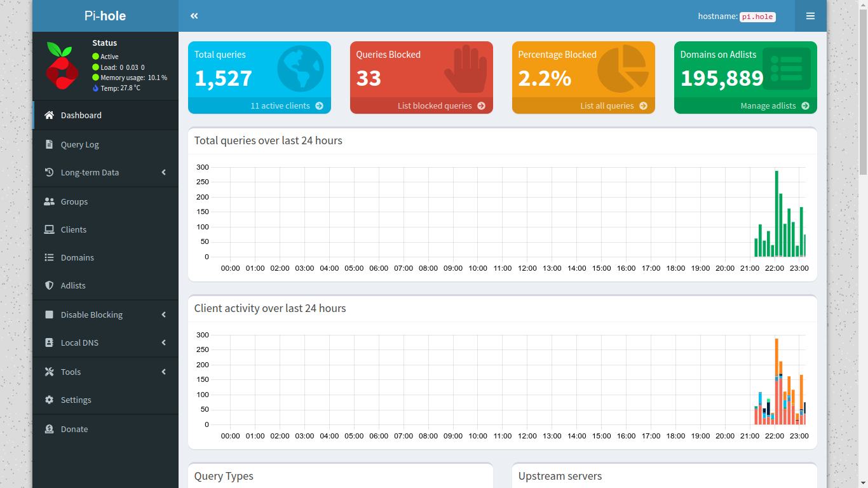Open the 11 active clients link
The image size is (868, 488).
point(286,105)
